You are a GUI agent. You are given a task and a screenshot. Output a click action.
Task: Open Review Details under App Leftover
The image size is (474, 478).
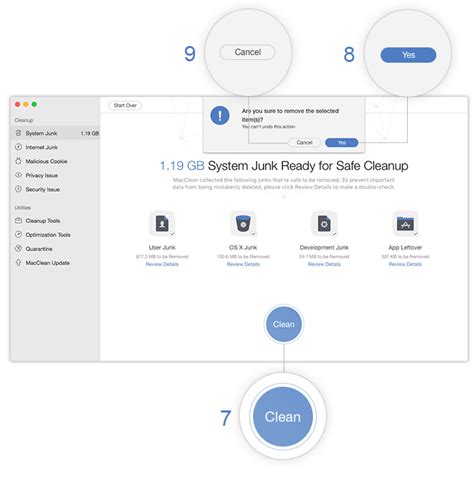405,264
